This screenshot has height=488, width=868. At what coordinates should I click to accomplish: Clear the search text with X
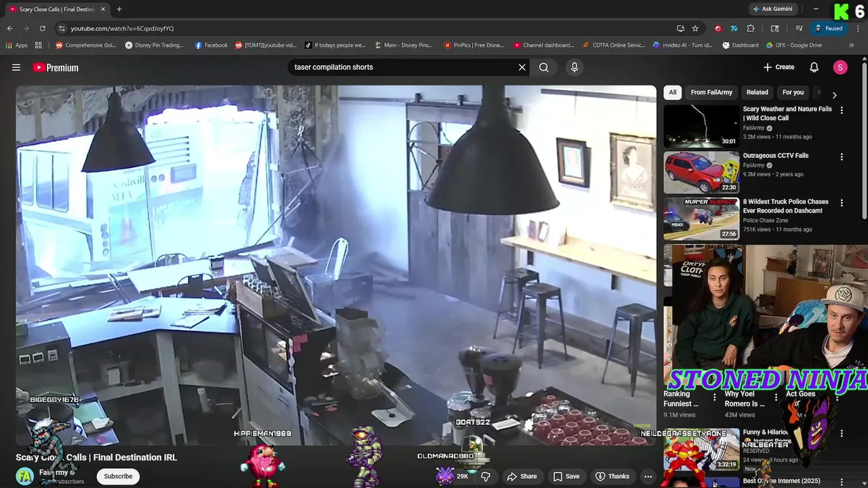coord(522,67)
